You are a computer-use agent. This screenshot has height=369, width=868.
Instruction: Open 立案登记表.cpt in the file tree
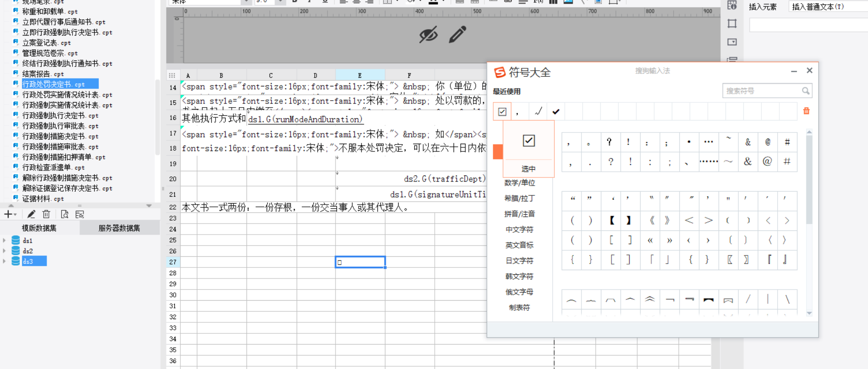click(x=47, y=43)
